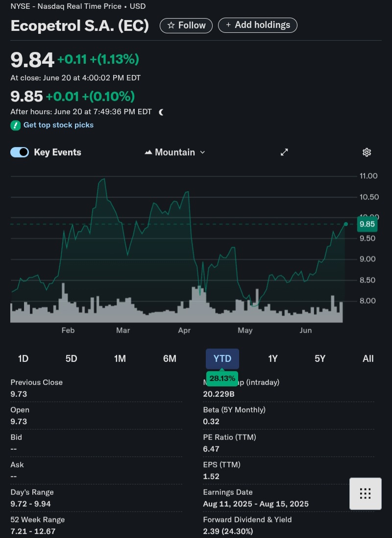Expand chart to full screen
392x538 pixels.
[x=284, y=153]
